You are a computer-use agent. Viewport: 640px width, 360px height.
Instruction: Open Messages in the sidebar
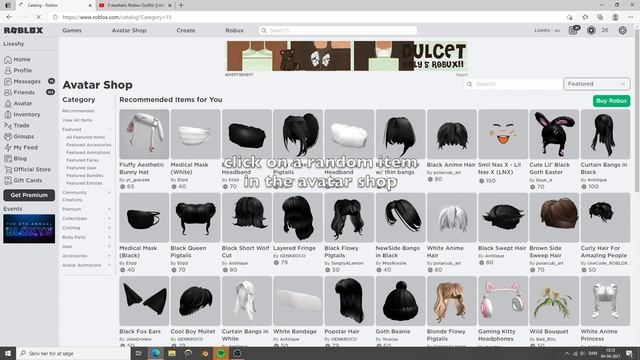(x=23, y=82)
